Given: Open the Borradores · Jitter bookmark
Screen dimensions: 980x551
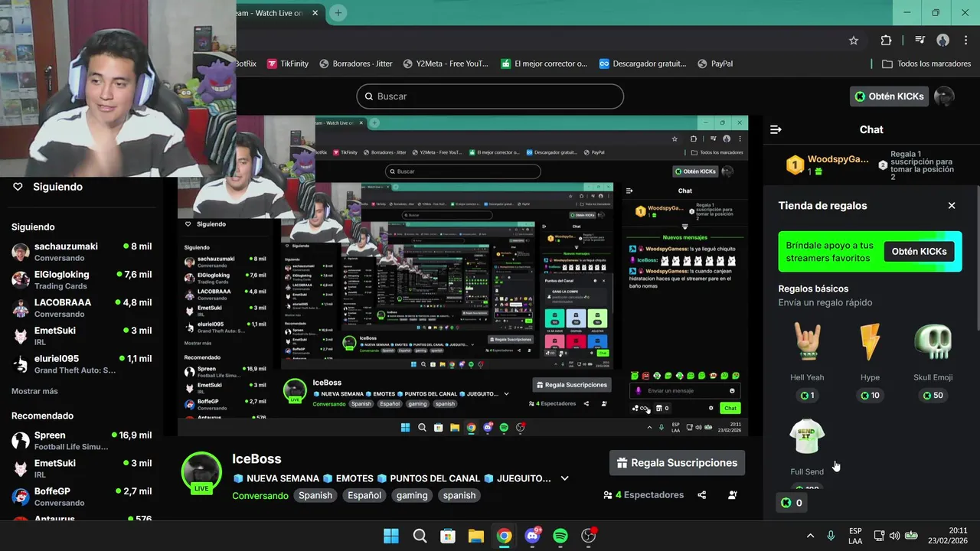Looking at the screenshot, I should 356,64.
